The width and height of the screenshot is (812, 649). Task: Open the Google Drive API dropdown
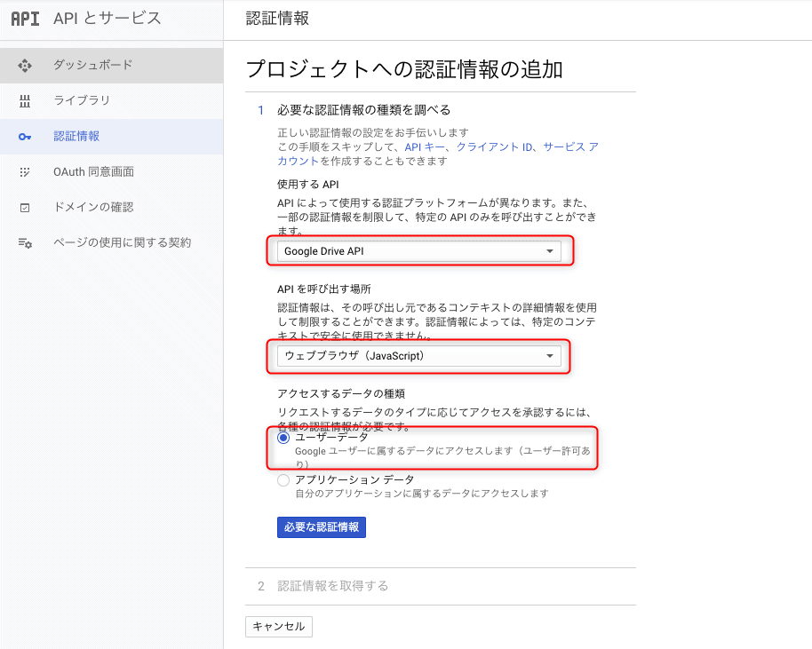click(x=418, y=251)
